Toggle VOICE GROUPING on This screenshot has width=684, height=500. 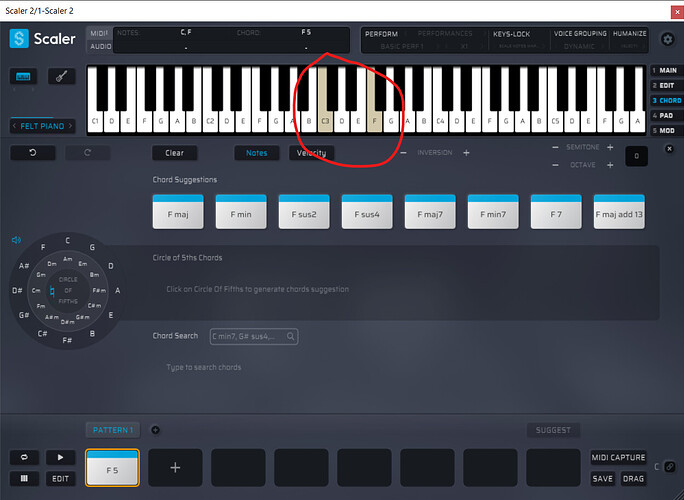[x=580, y=34]
